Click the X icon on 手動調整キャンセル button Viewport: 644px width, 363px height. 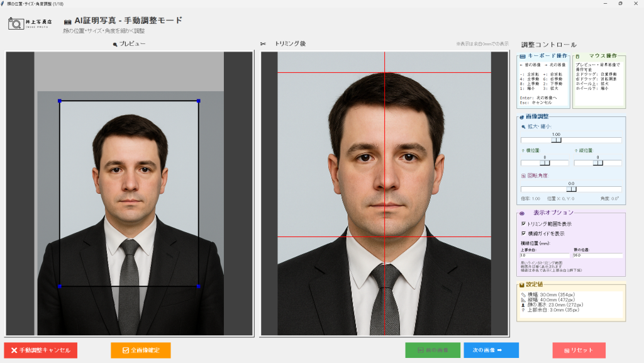point(14,350)
